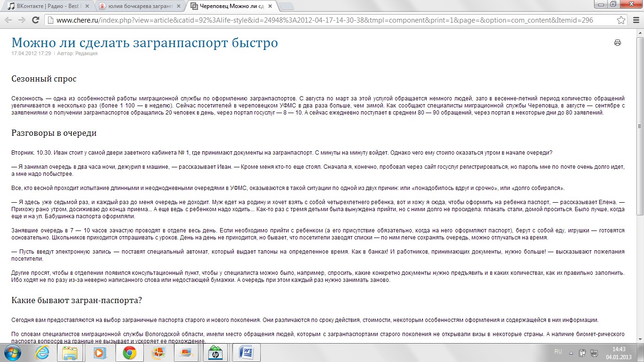
Task: Bookmark this page with the star
Action: [621, 20]
